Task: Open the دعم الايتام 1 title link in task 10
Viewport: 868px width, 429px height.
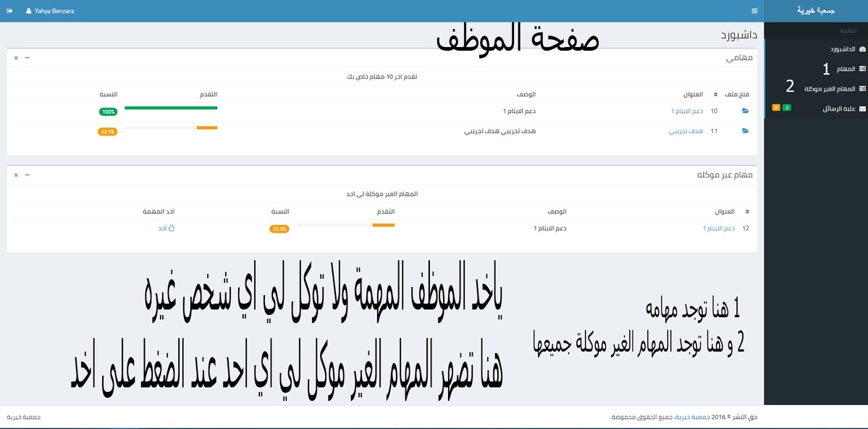Action: pyautogui.click(x=687, y=112)
